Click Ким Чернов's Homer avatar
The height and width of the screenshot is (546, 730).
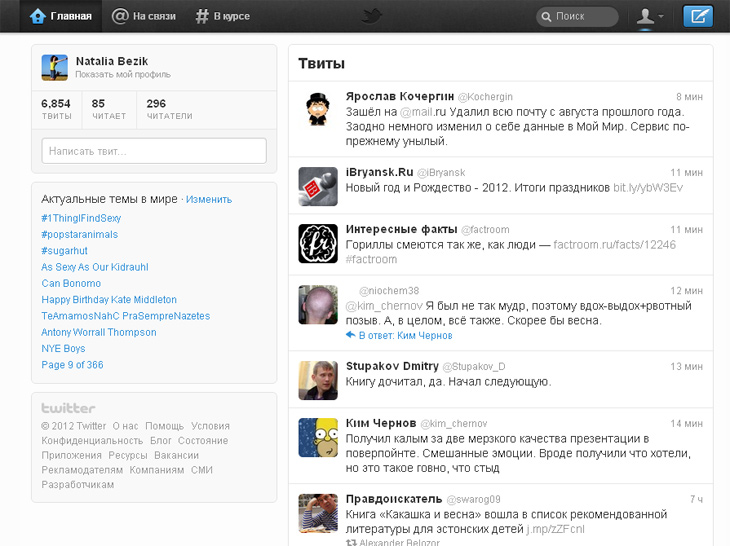pyautogui.click(x=318, y=438)
